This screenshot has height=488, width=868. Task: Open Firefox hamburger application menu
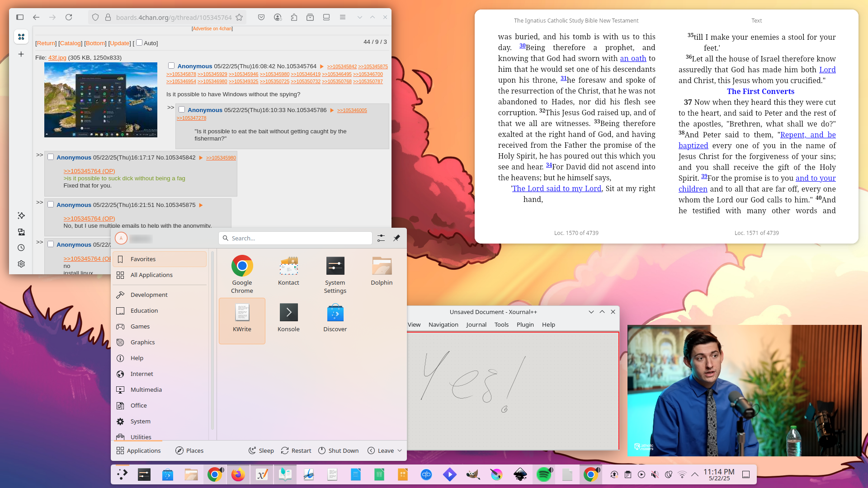click(343, 17)
